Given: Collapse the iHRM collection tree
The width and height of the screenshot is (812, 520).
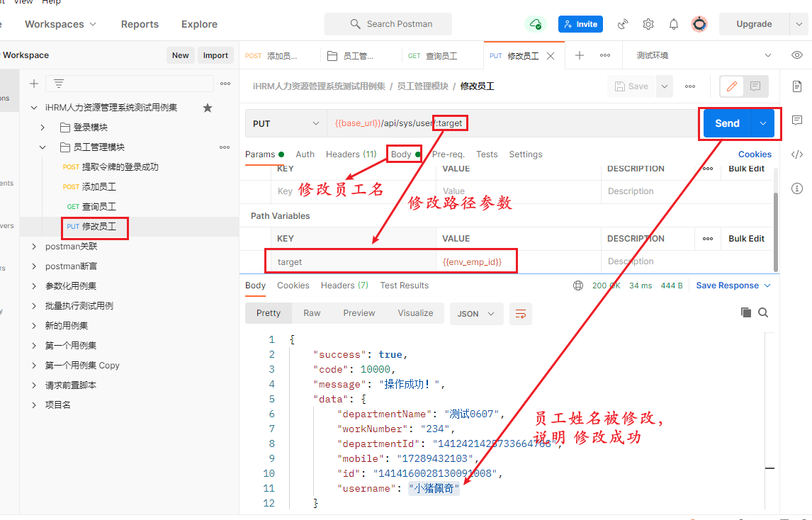Looking at the screenshot, I should [x=34, y=108].
